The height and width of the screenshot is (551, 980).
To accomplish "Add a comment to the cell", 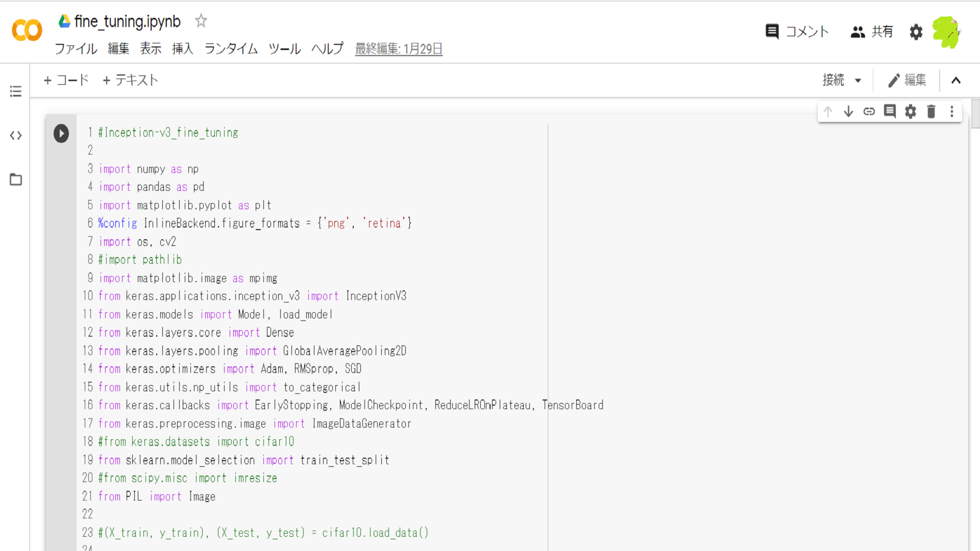I will (890, 111).
